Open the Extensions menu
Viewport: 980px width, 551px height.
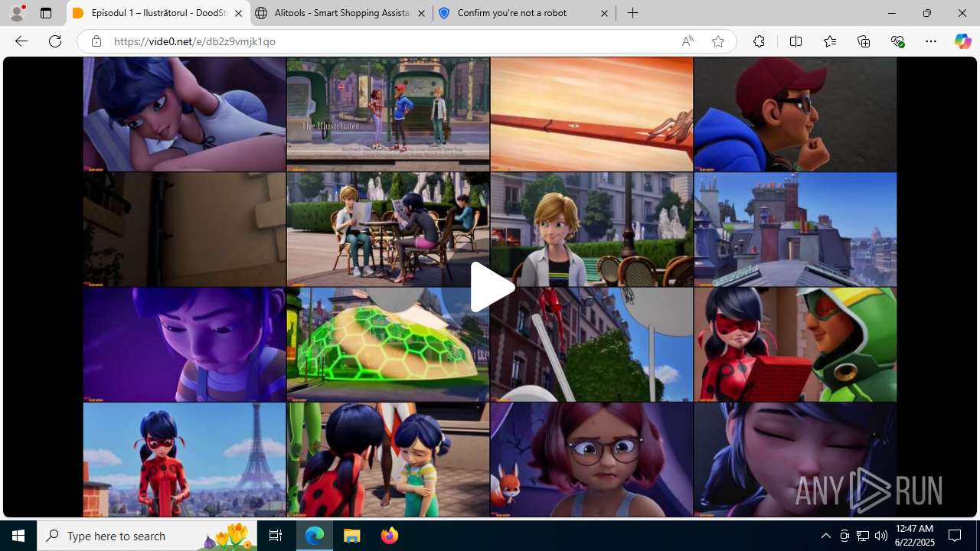click(759, 41)
